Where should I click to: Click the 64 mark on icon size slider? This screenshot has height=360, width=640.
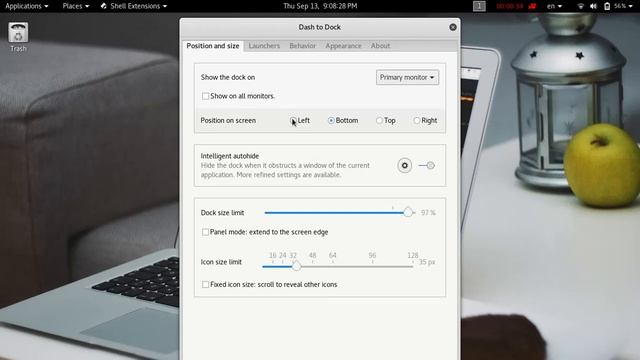point(333,256)
